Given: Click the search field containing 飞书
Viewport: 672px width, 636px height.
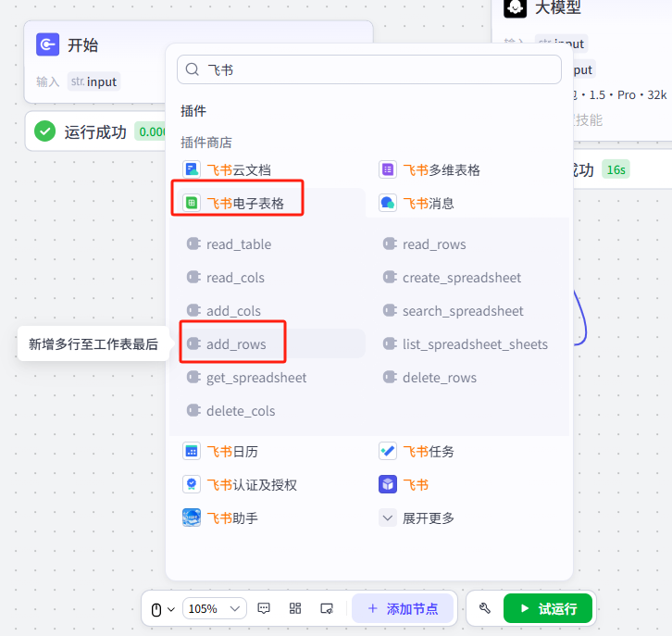Looking at the screenshot, I should pyautogui.click(x=369, y=69).
